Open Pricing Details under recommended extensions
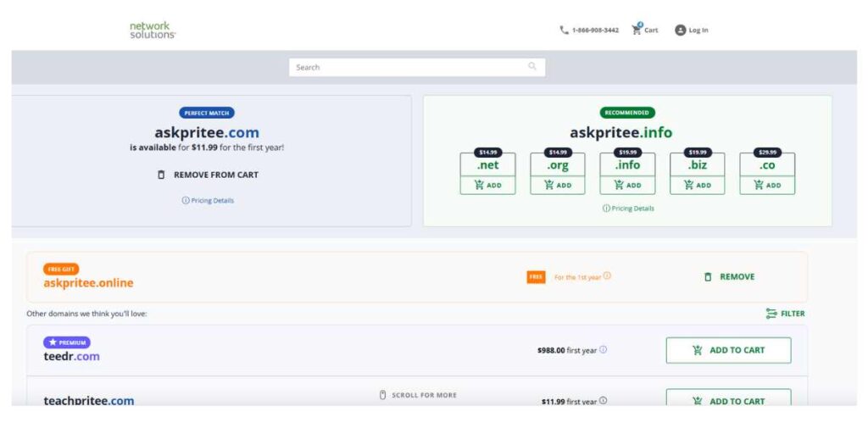Image resolution: width=868 pixels, height=434 pixels. (x=628, y=209)
